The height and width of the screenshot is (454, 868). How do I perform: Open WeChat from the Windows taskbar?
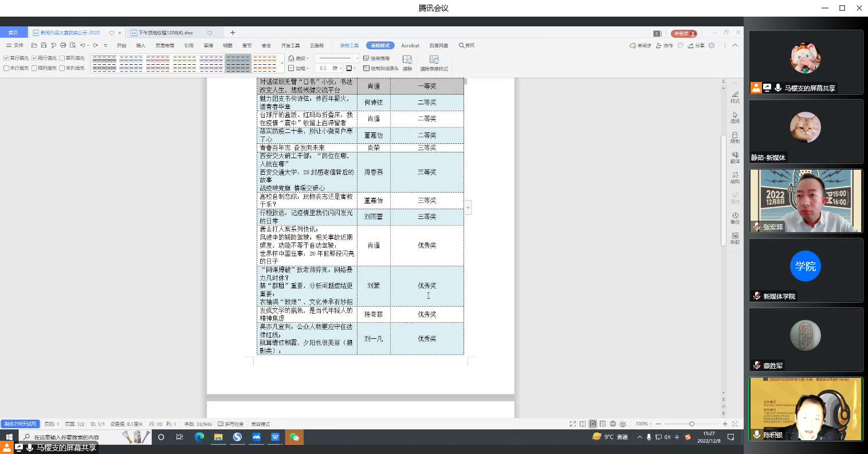[294, 437]
